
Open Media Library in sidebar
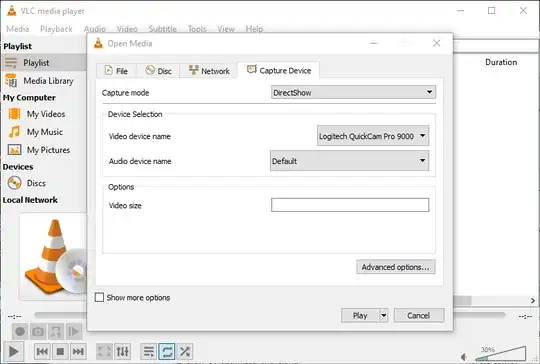pyautogui.click(x=43, y=81)
